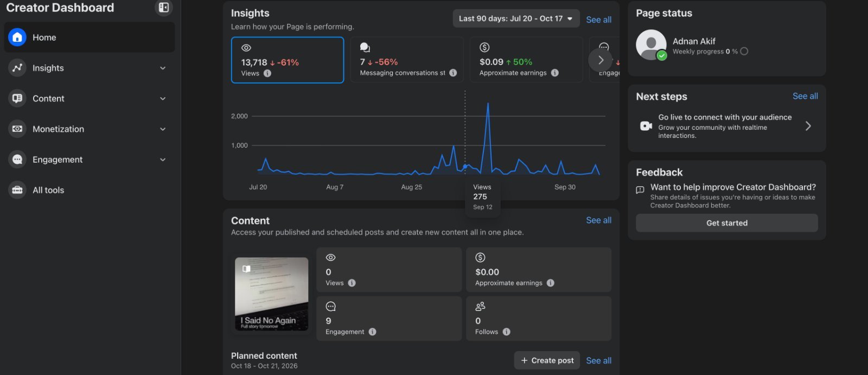This screenshot has width=868, height=375.
Task: Show next insight cards with arrow button
Action: (601, 60)
